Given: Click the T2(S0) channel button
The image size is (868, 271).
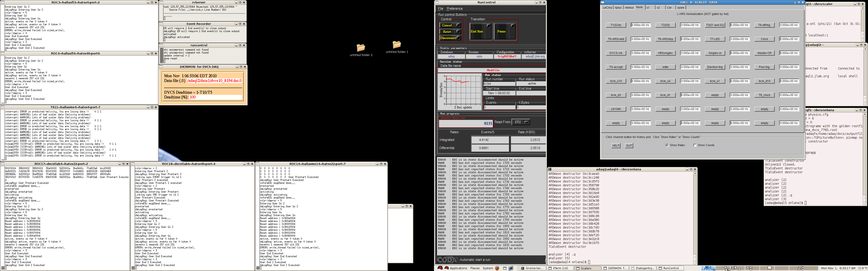Looking at the screenshot, I should click(665, 25).
